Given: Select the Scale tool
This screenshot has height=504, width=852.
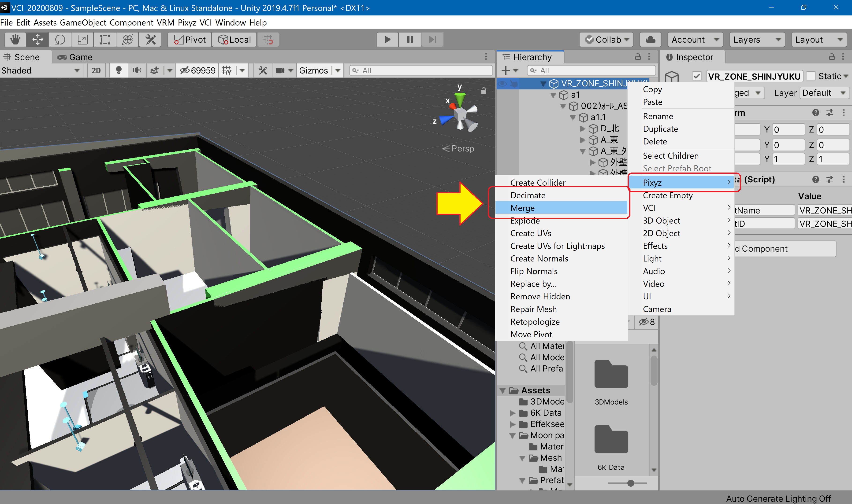Looking at the screenshot, I should coord(82,40).
